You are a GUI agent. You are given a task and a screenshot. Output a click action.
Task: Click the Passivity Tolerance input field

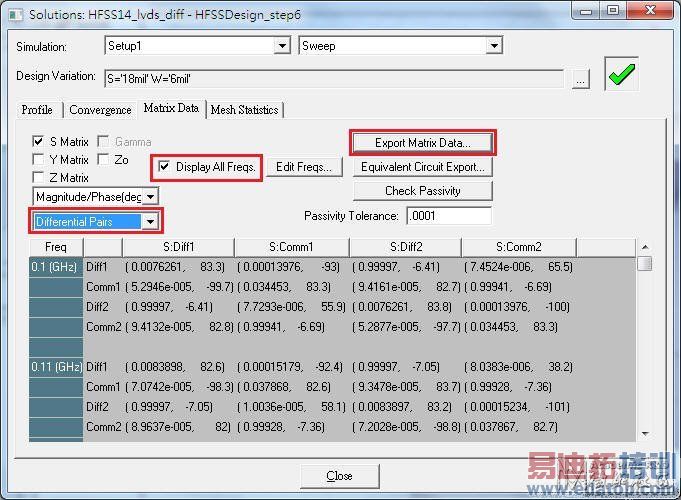pyautogui.click(x=449, y=216)
